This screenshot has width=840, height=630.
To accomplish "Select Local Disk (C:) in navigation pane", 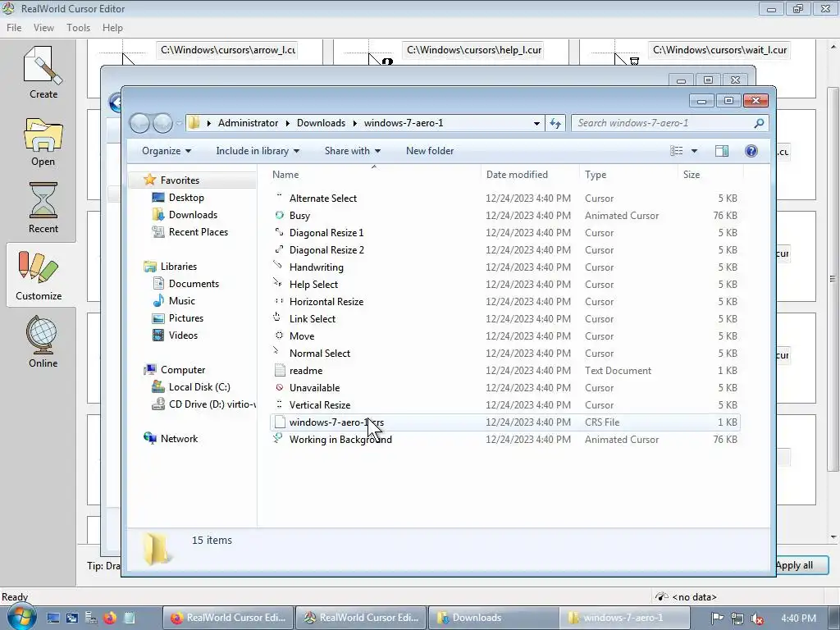I will pyautogui.click(x=199, y=387).
